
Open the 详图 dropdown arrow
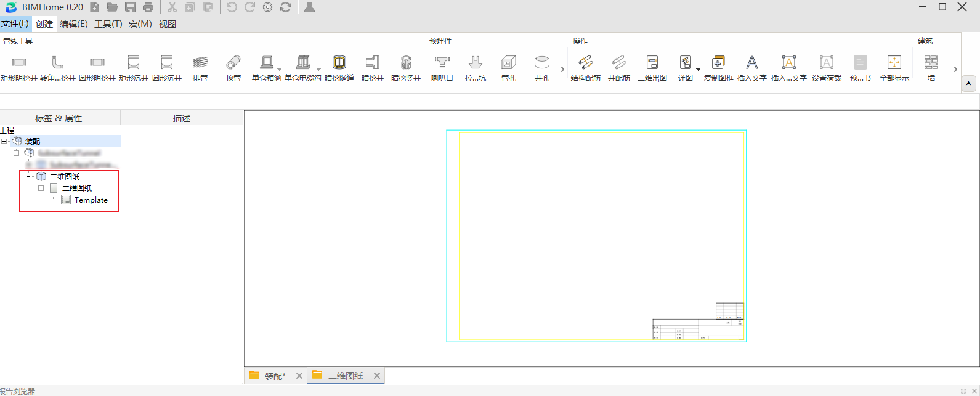click(x=698, y=69)
